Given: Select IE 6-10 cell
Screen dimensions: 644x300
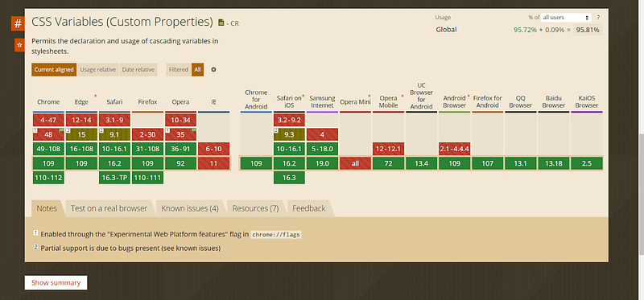Looking at the screenshot, I should pos(213,149).
